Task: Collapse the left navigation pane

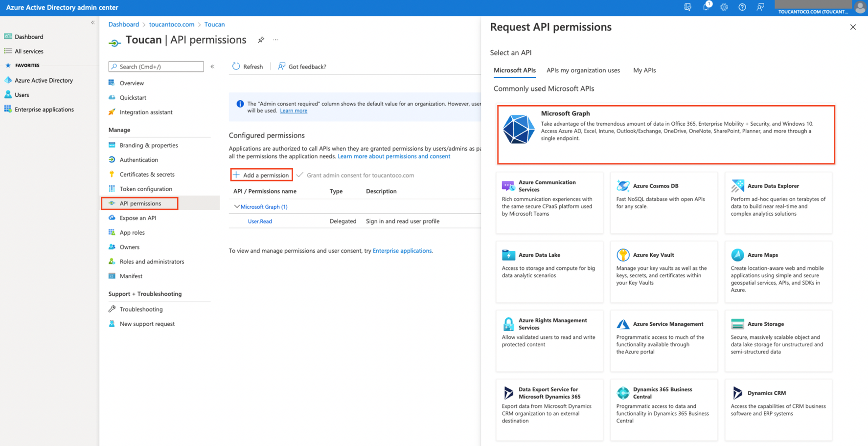Action: (x=92, y=22)
